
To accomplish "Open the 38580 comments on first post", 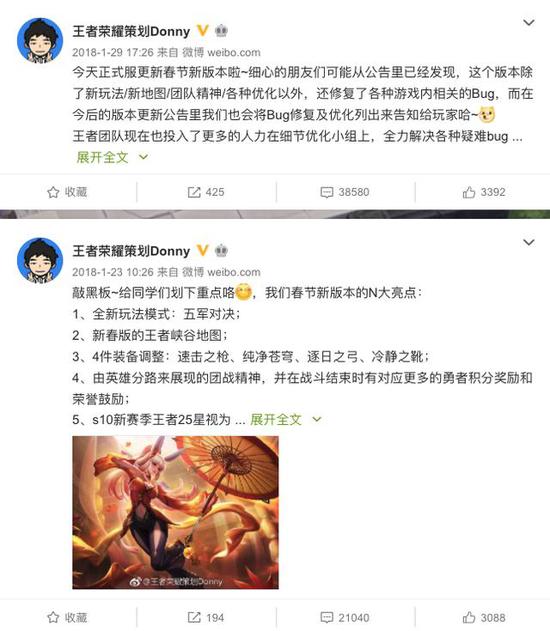I will [x=345, y=192].
